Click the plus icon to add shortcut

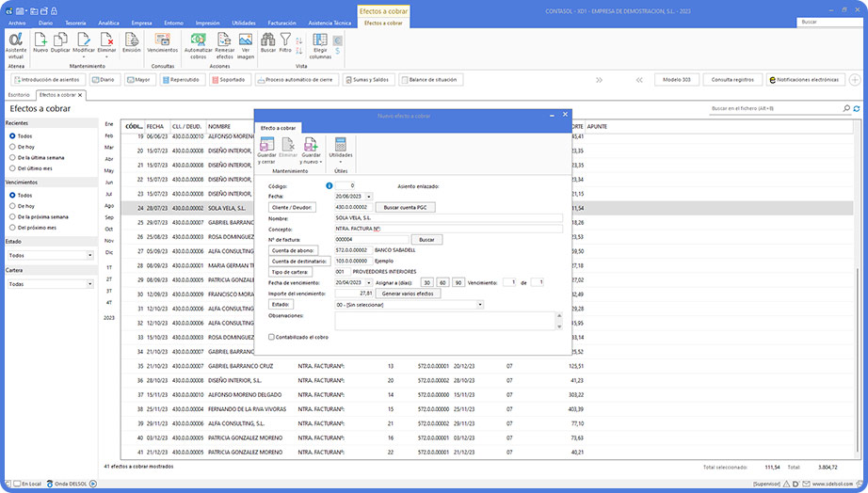tap(855, 80)
